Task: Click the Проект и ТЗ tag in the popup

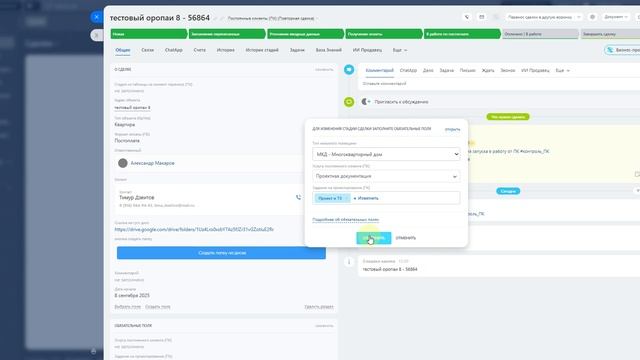Action: click(x=332, y=198)
